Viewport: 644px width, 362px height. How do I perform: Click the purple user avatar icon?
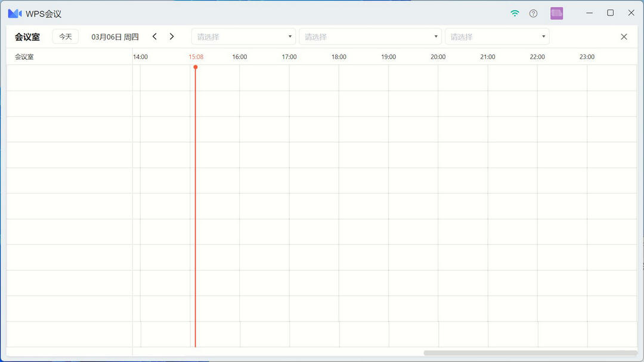tap(556, 13)
